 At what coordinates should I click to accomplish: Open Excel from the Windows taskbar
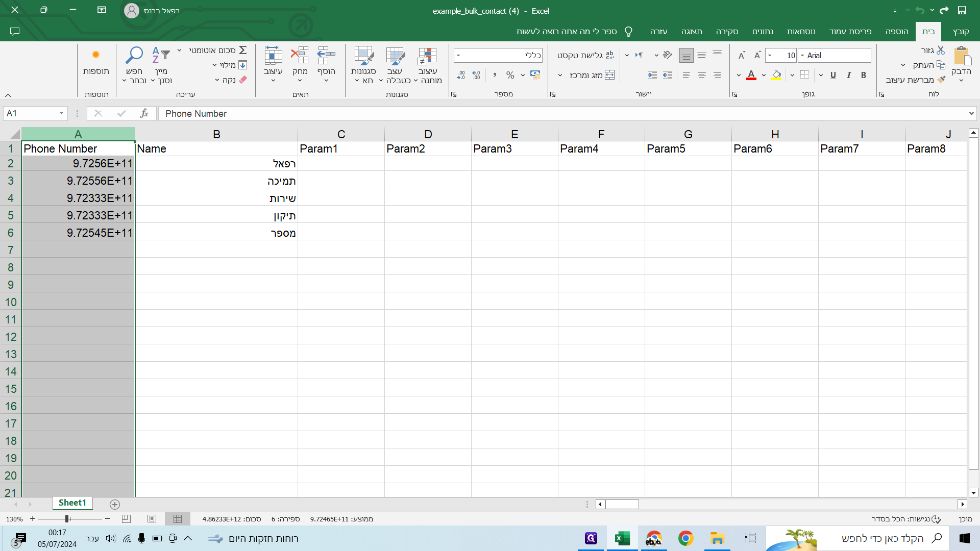[622, 538]
